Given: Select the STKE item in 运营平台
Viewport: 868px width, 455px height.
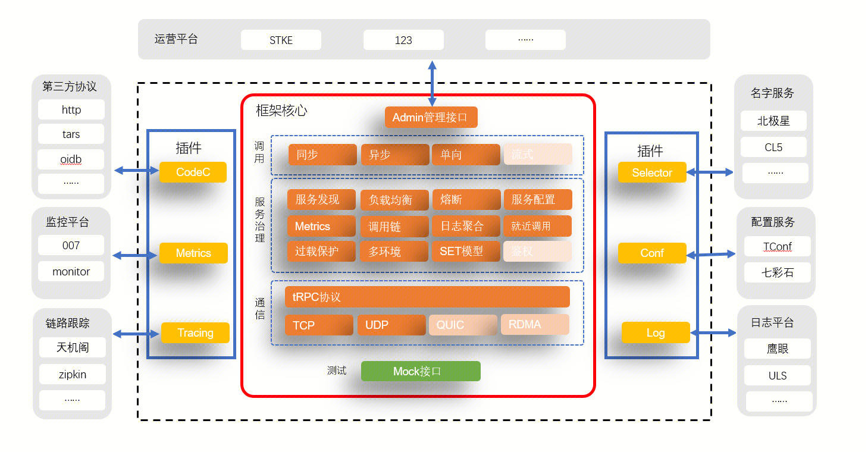Looking at the screenshot, I should click(x=281, y=40).
